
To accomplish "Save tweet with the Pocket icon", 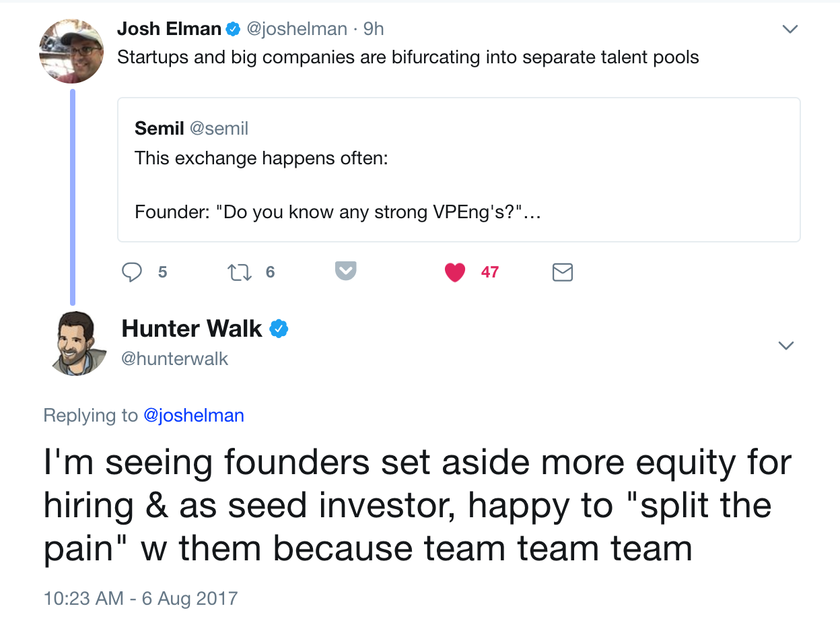I will coord(345,271).
